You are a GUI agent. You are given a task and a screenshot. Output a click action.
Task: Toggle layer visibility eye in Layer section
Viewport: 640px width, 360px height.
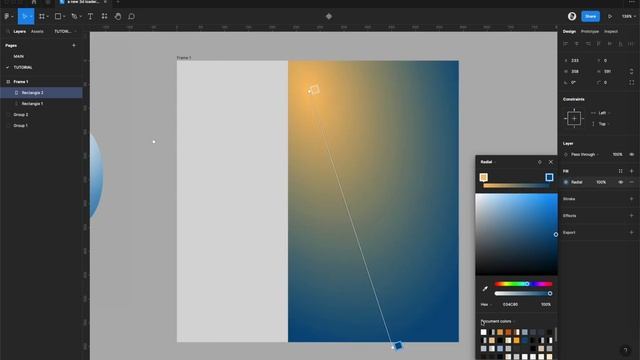[x=631, y=154]
